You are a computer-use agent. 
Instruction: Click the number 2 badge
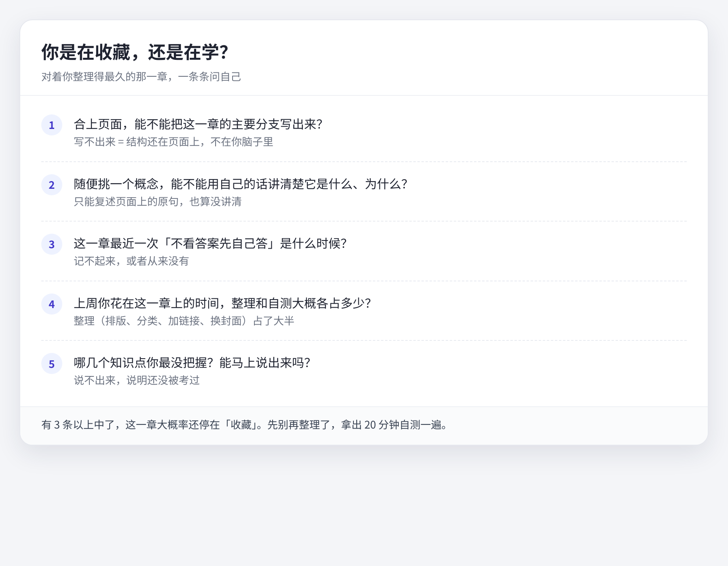pos(52,185)
